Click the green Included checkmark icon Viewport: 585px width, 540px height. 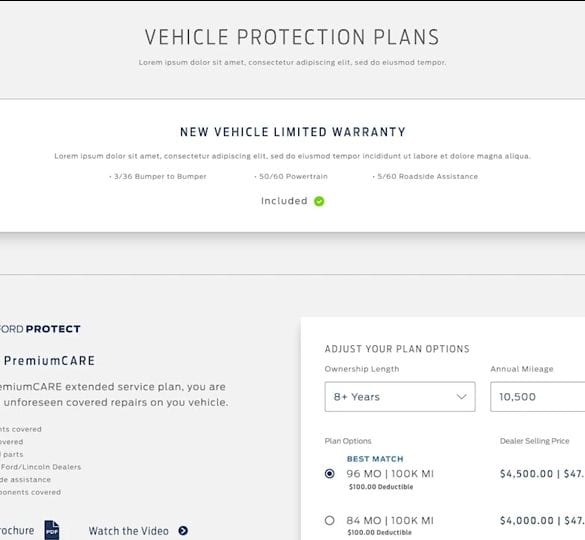(319, 201)
